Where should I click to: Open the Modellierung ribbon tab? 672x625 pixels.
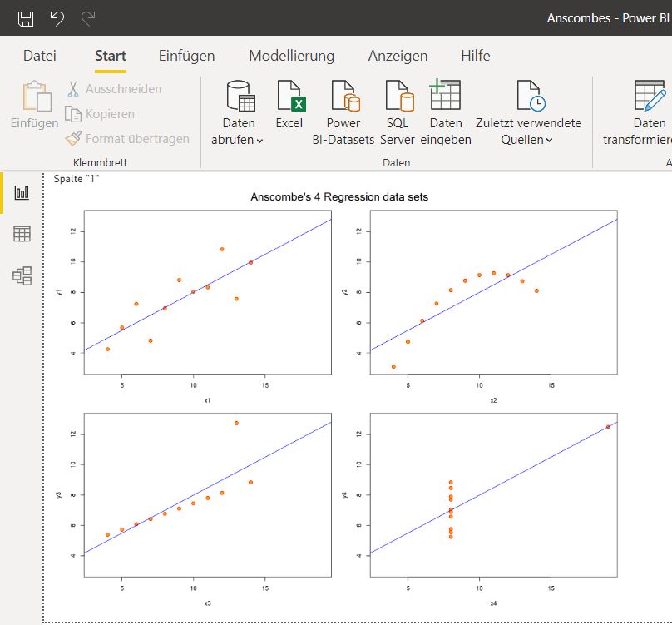tap(291, 56)
